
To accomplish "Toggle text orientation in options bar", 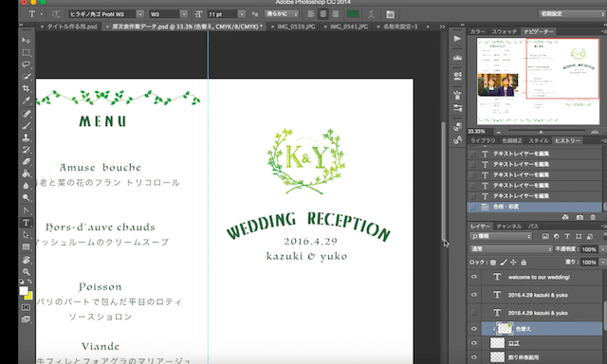I will click(x=55, y=14).
